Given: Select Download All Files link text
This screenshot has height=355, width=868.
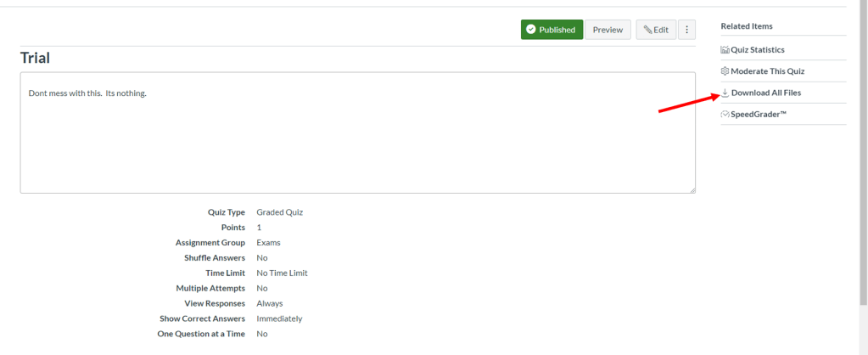Looking at the screenshot, I should click(x=765, y=93).
